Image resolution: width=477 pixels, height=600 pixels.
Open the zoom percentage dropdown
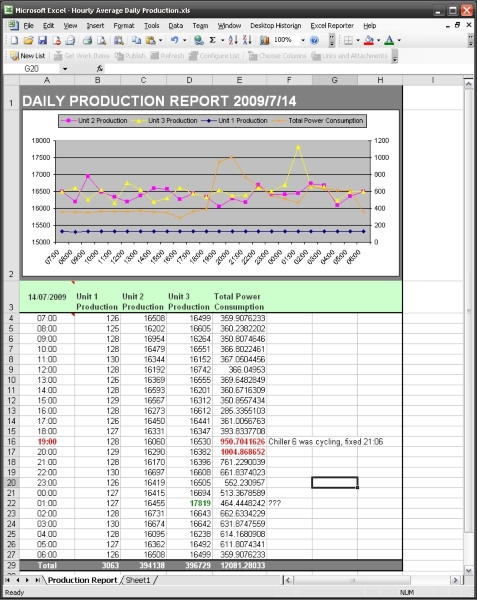[x=303, y=40]
